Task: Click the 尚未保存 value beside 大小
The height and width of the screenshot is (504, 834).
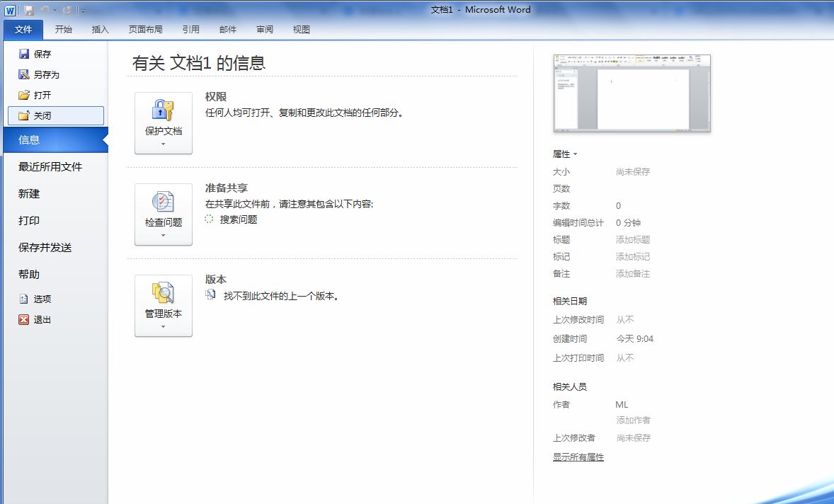Action: coord(633,172)
